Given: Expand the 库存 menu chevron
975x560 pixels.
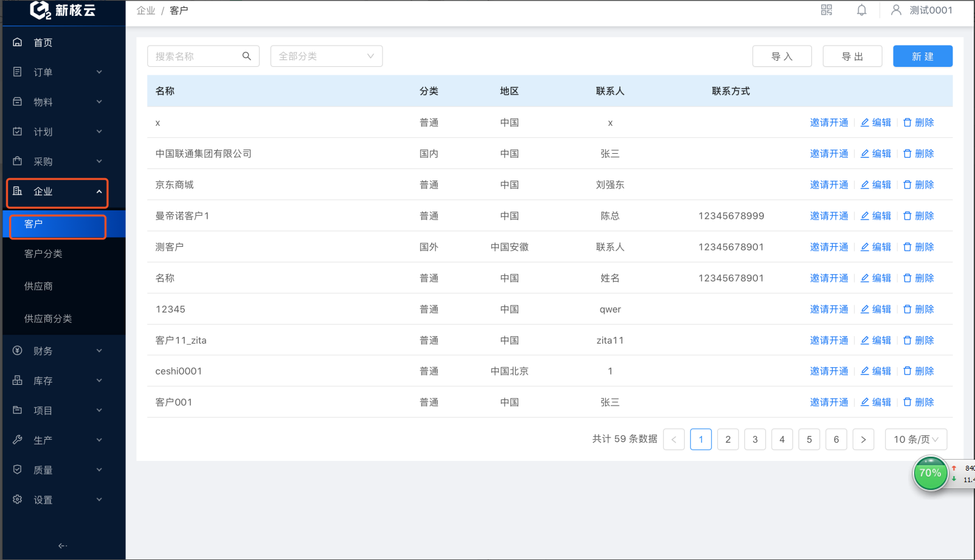Looking at the screenshot, I should 99,380.
